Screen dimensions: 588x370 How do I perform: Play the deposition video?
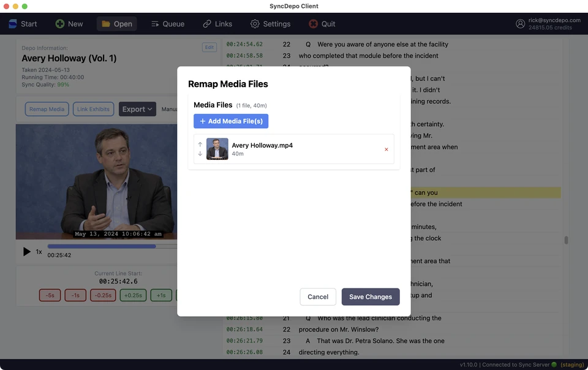(x=26, y=252)
